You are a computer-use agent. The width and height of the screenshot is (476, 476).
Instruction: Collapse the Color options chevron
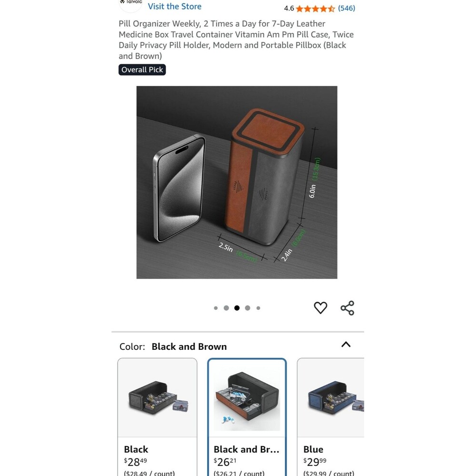coord(346,345)
